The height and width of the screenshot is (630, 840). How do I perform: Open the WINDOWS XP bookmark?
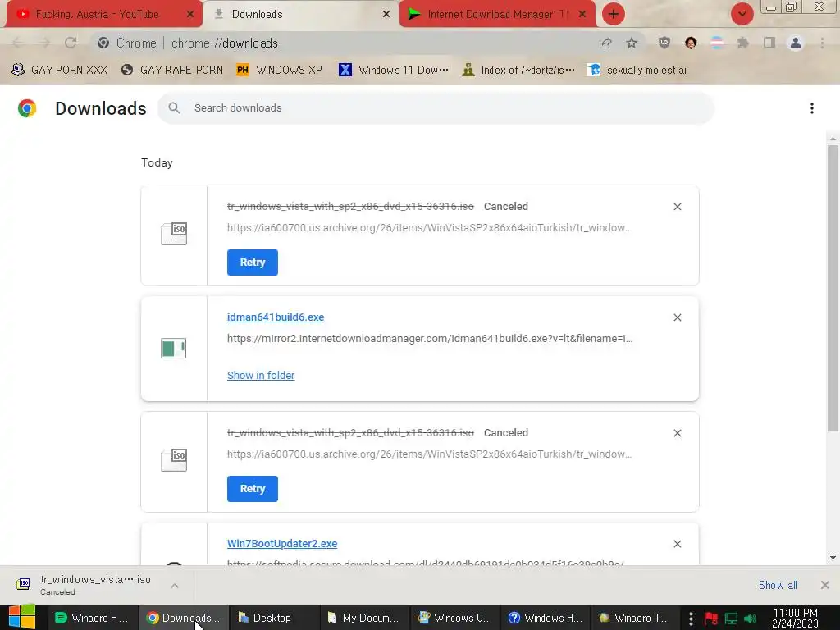tap(280, 71)
